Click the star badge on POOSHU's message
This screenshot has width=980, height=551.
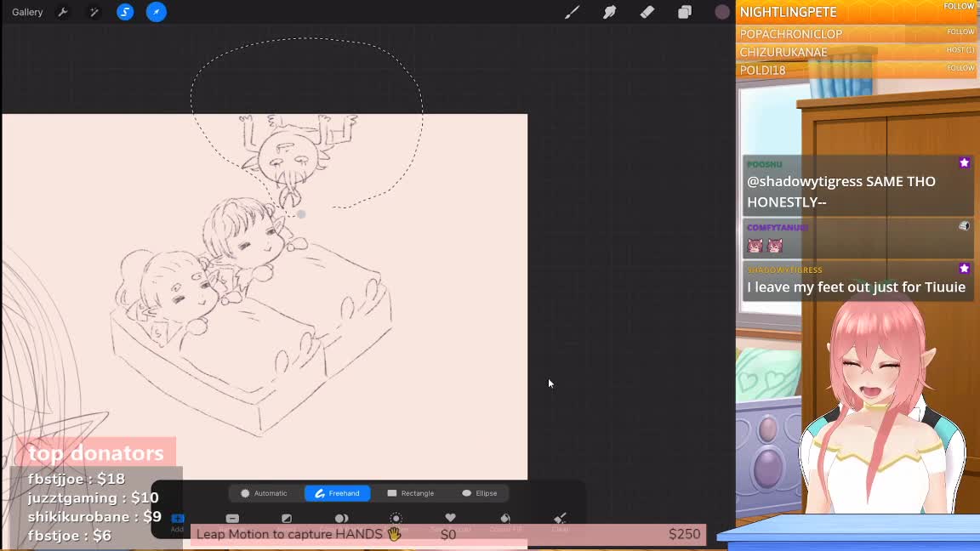965,163
